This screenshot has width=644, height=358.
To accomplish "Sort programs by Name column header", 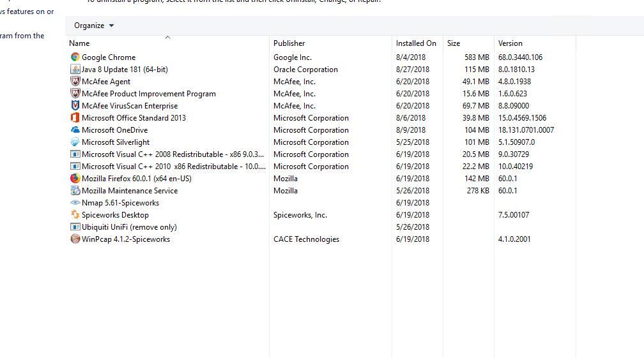I will 79,43.
